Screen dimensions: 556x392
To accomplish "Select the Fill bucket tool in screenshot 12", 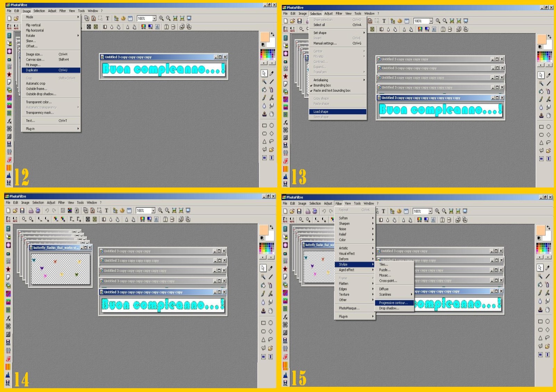I will click(x=264, y=90).
